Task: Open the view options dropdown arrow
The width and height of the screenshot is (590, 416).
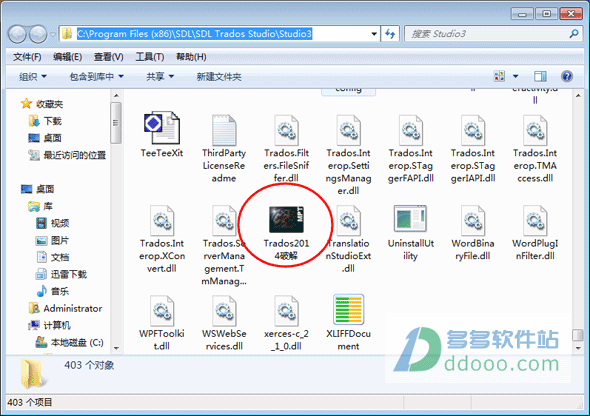Action: [x=515, y=76]
